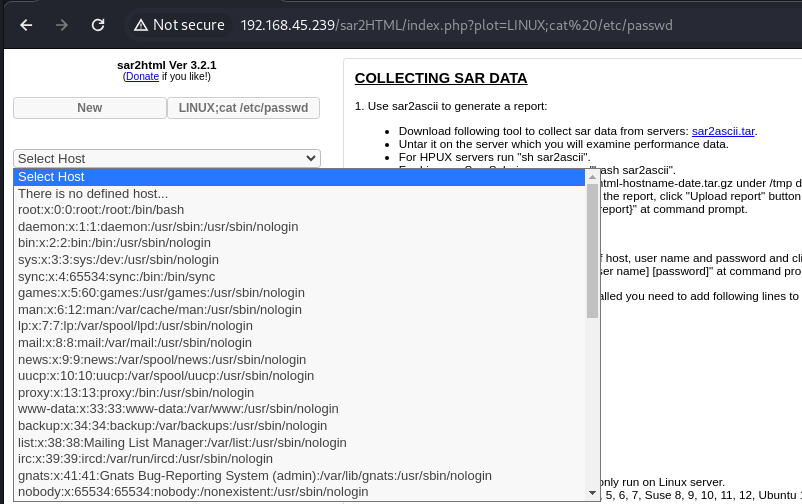Collapse the Select Host dropdown
Viewport: 802px width, 504px height.
(x=167, y=159)
